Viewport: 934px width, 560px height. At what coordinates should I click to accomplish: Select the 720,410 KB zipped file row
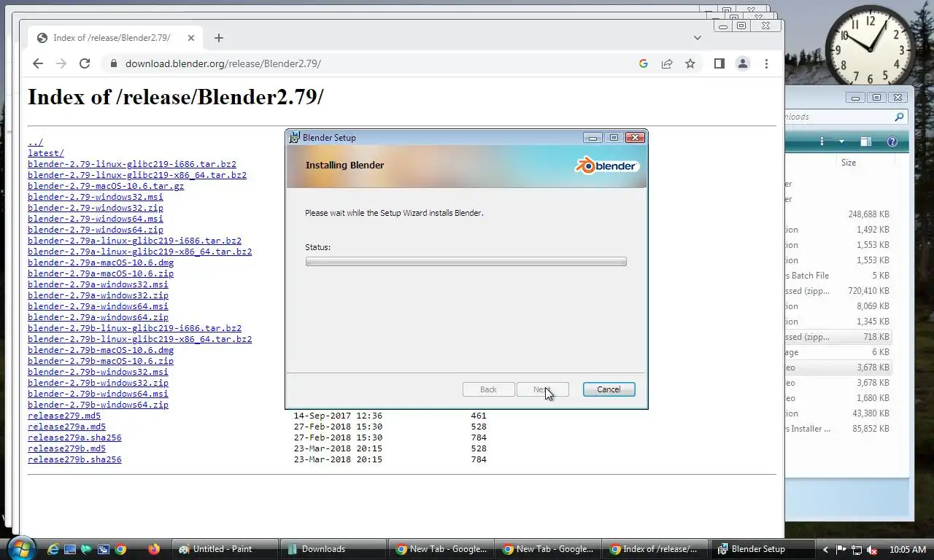tap(839, 291)
